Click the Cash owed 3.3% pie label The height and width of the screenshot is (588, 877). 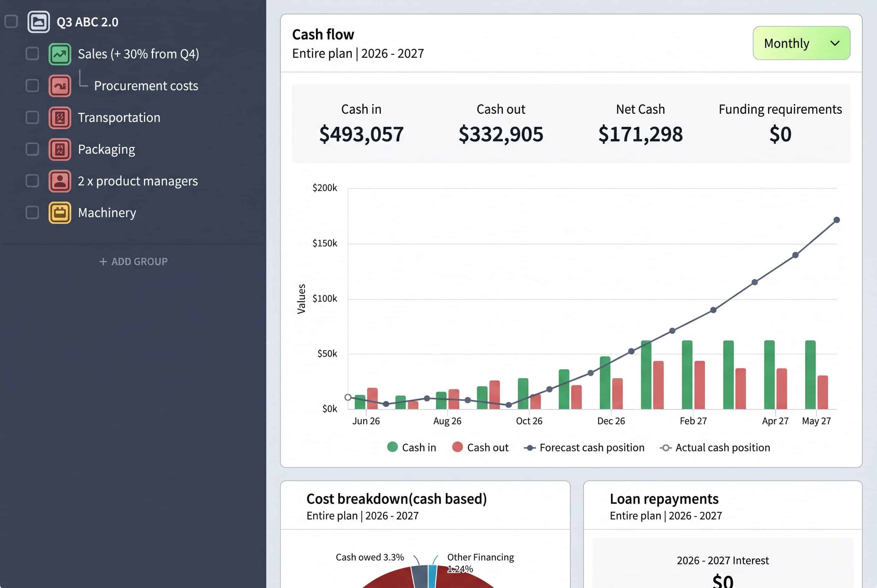370,557
